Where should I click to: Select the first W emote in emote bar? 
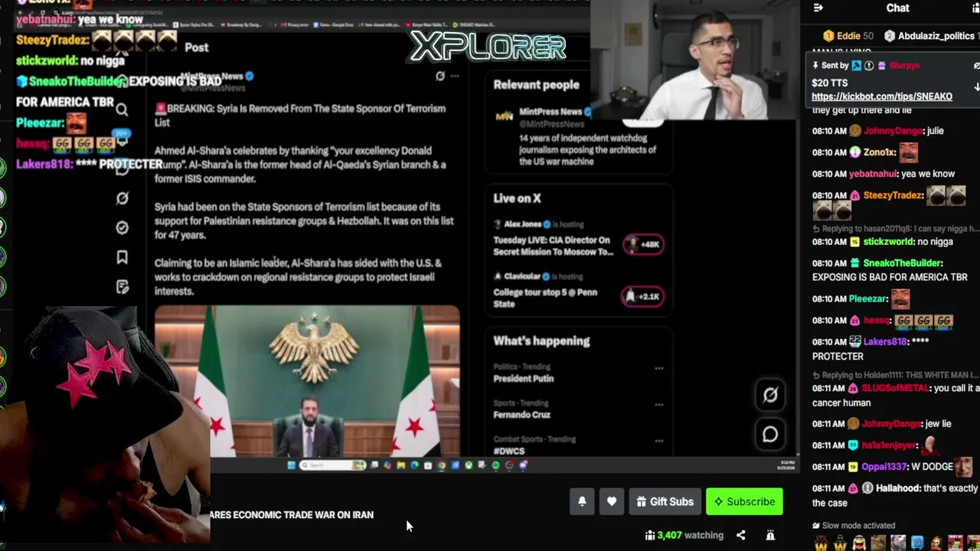point(821,544)
